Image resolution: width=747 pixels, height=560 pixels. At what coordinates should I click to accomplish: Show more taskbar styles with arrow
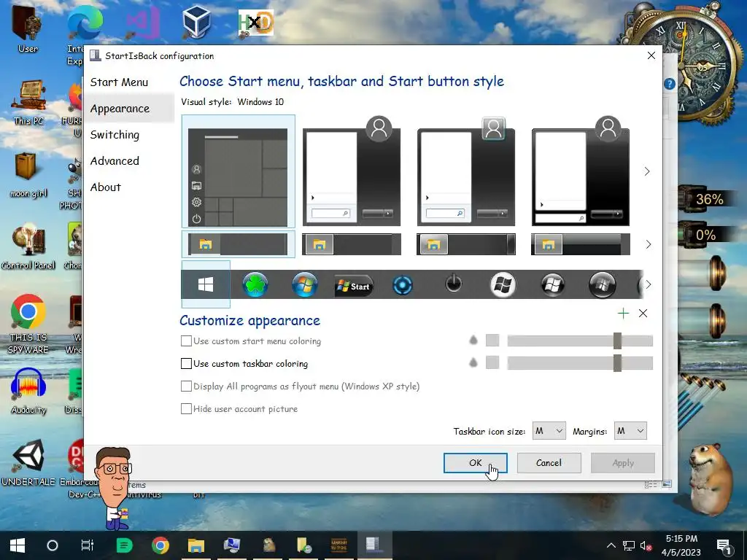648,244
